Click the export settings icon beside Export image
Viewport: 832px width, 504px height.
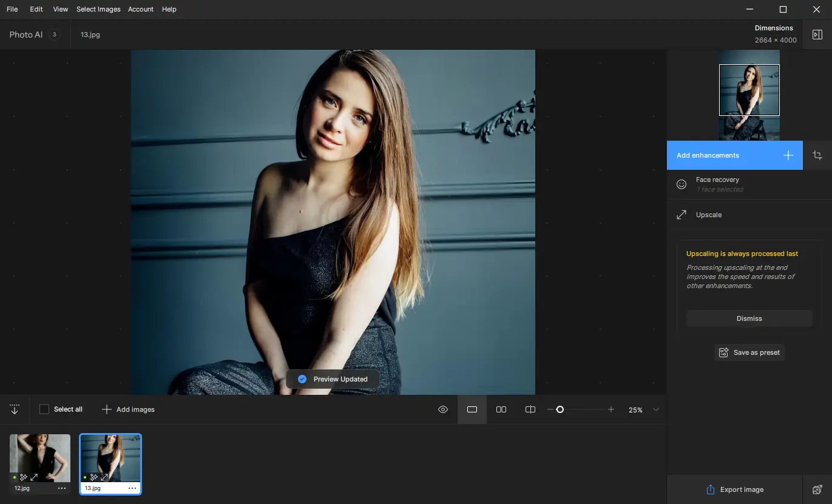[817, 489]
